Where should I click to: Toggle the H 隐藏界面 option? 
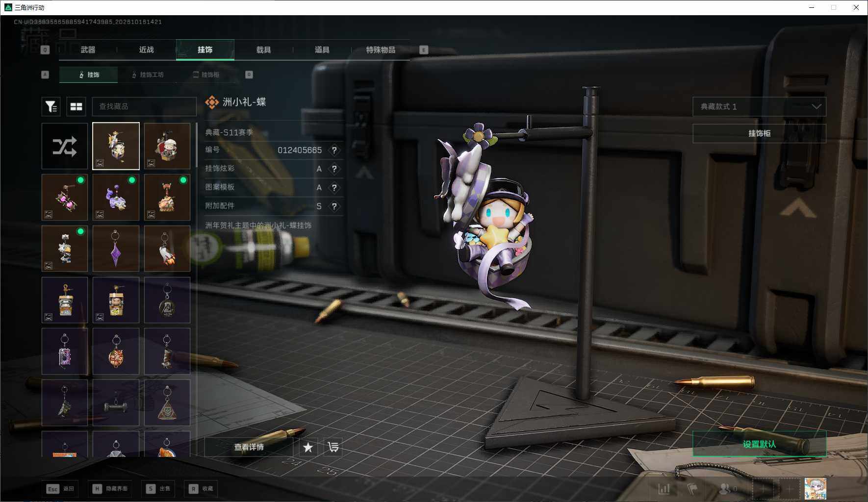pyautogui.click(x=110, y=489)
